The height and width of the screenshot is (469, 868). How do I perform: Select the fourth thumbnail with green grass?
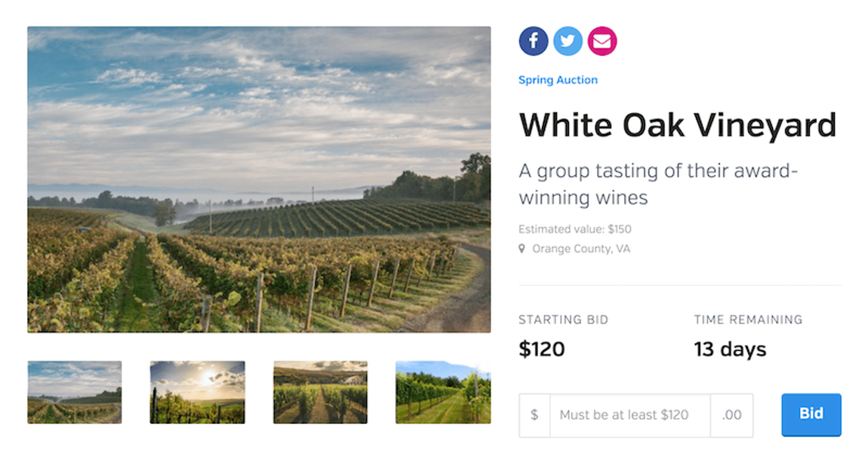click(443, 392)
